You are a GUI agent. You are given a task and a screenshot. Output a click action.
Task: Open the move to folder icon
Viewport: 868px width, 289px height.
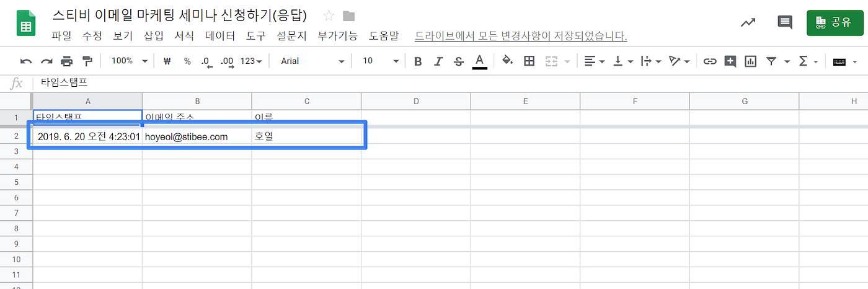[349, 16]
